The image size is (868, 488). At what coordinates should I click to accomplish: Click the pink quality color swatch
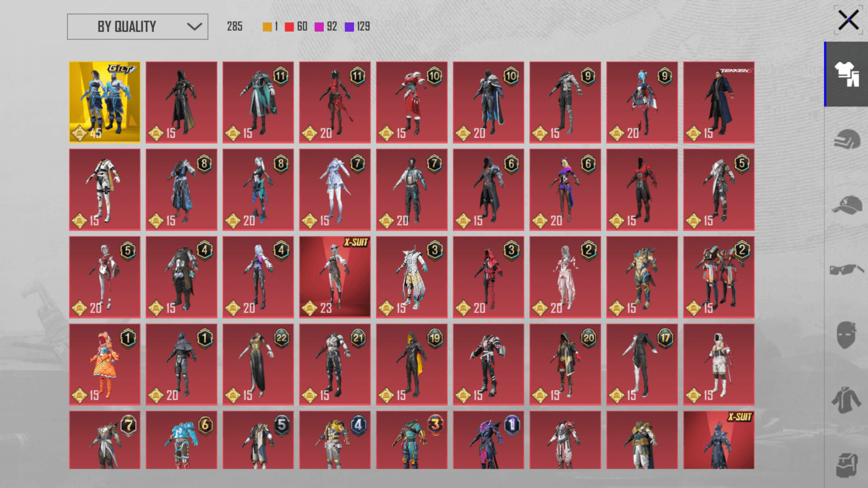pyautogui.click(x=319, y=27)
